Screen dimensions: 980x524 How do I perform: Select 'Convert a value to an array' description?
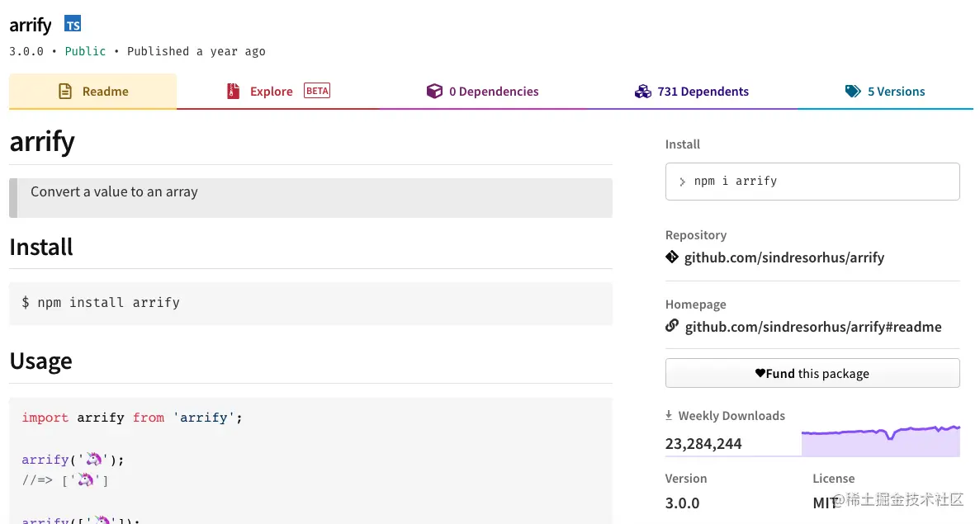[114, 191]
